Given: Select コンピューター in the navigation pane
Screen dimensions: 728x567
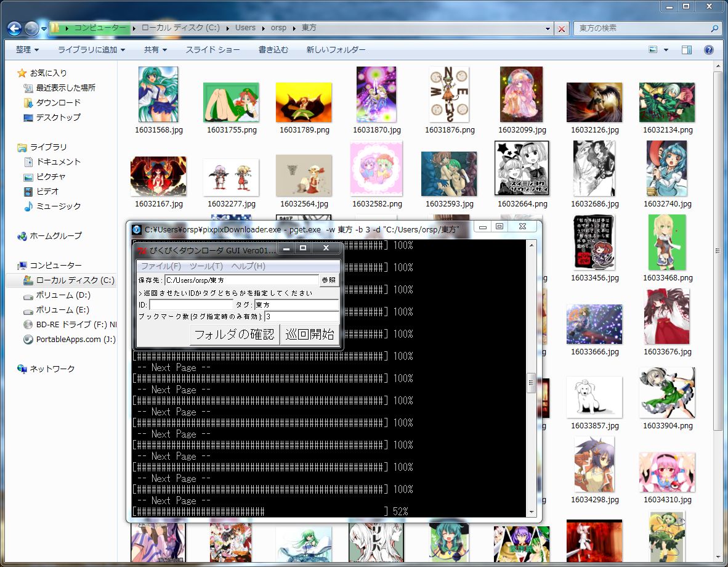Looking at the screenshot, I should coord(55,266).
